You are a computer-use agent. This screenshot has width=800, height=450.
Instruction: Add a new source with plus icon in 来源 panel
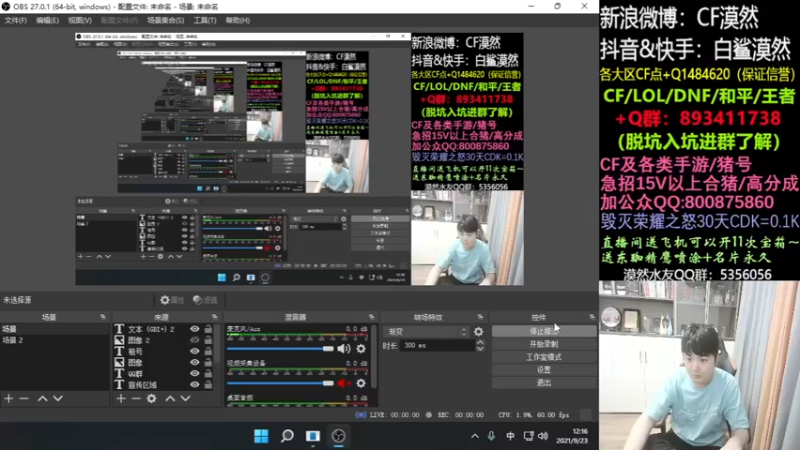[x=121, y=398]
